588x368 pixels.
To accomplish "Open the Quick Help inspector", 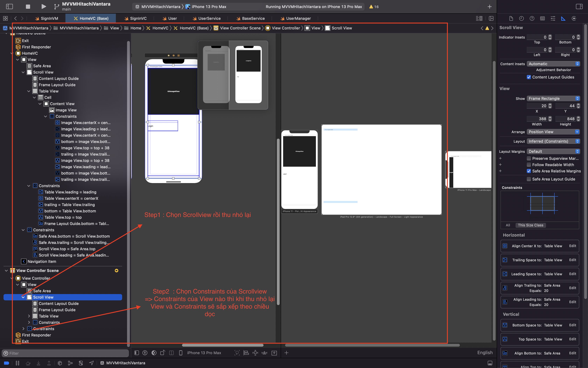I will click(x=532, y=19).
